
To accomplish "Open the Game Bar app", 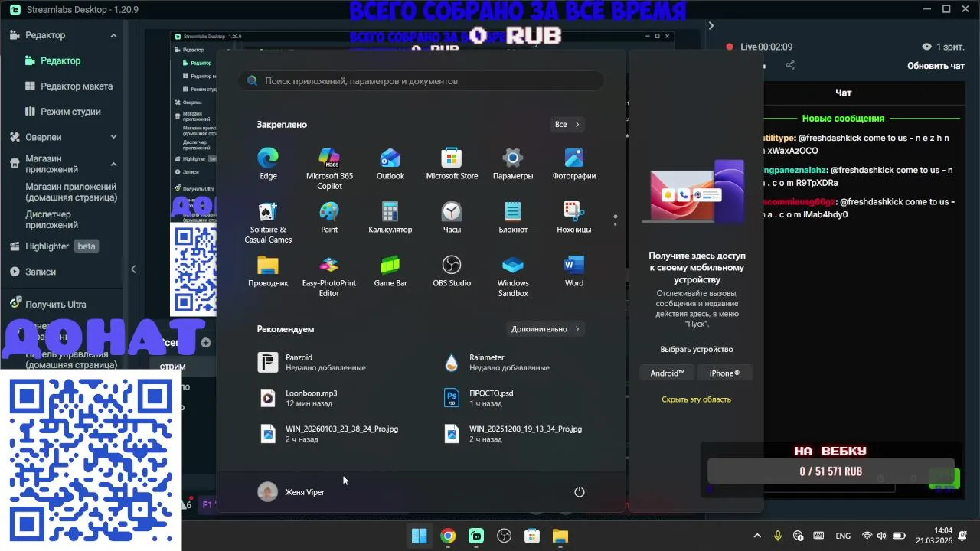I will click(x=390, y=271).
